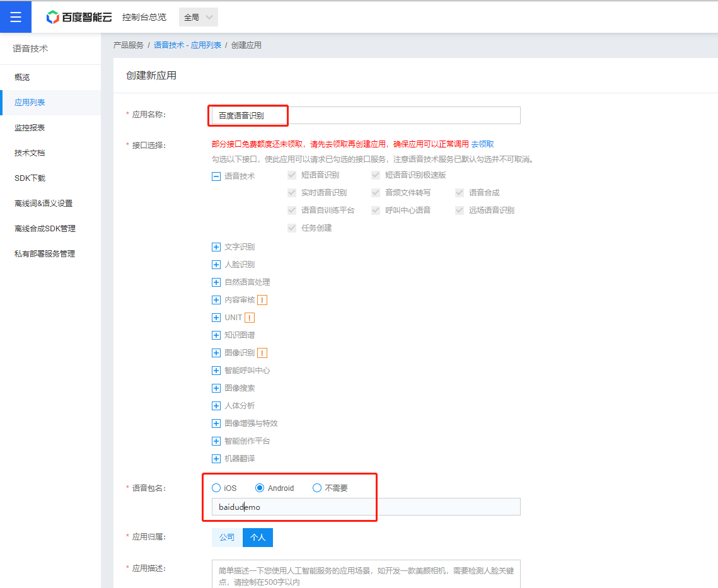Go to 语音技术 - 应用列表 breadcrumb
The image size is (718, 588).
click(x=187, y=45)
